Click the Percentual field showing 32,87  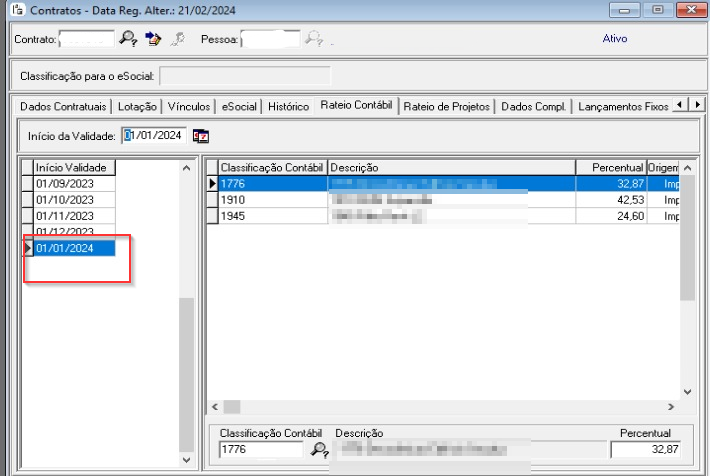pyautogui.click(x=648, y=450)
